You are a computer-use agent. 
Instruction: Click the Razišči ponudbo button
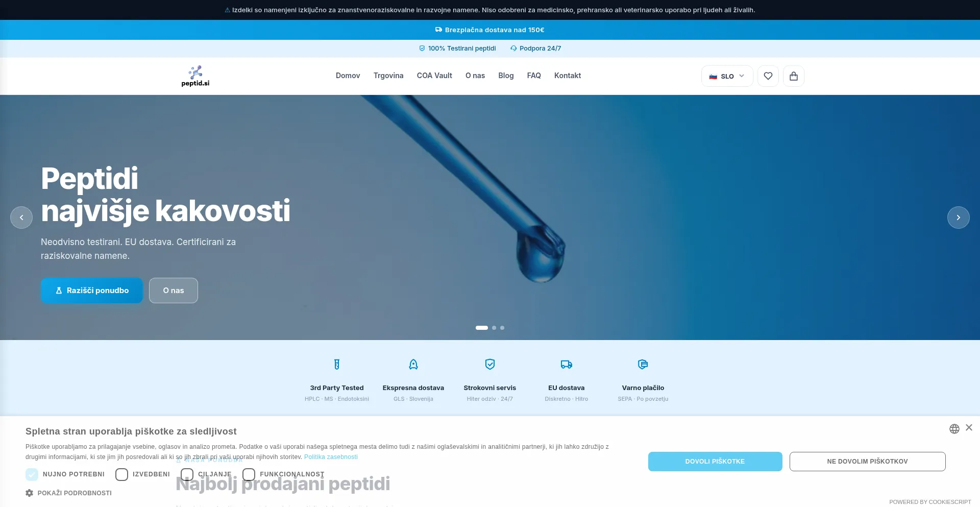point(92,291)
